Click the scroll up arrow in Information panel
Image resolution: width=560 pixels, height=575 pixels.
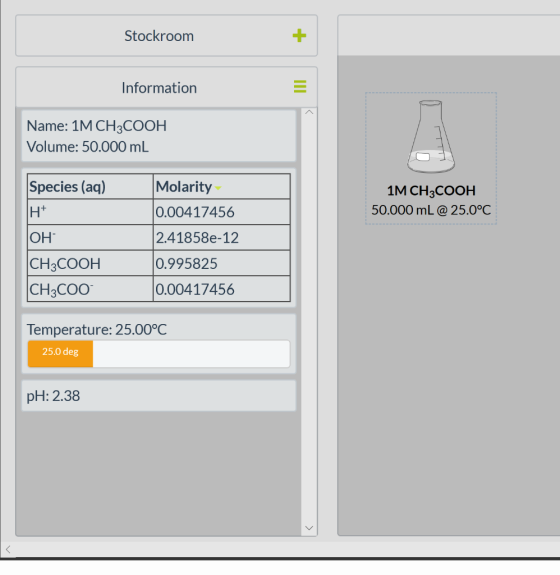coord(309,113)
